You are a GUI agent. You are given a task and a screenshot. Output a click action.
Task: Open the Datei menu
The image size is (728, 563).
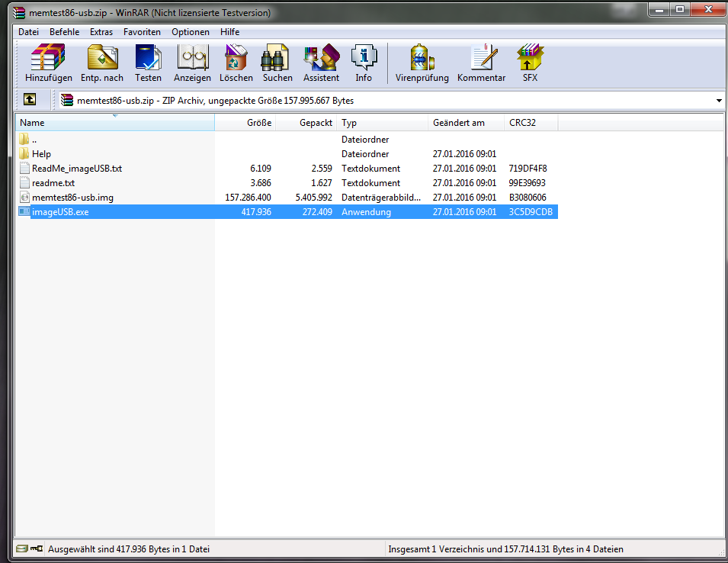[28, 31]
